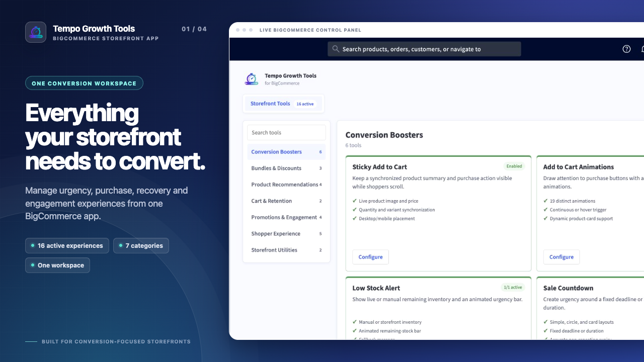This screenshot has width=644, height=362.
Task: Select Bundles & Discounts category
Action: [286, 168]
